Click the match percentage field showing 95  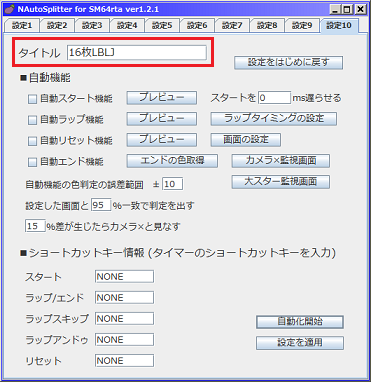(101, 205)
